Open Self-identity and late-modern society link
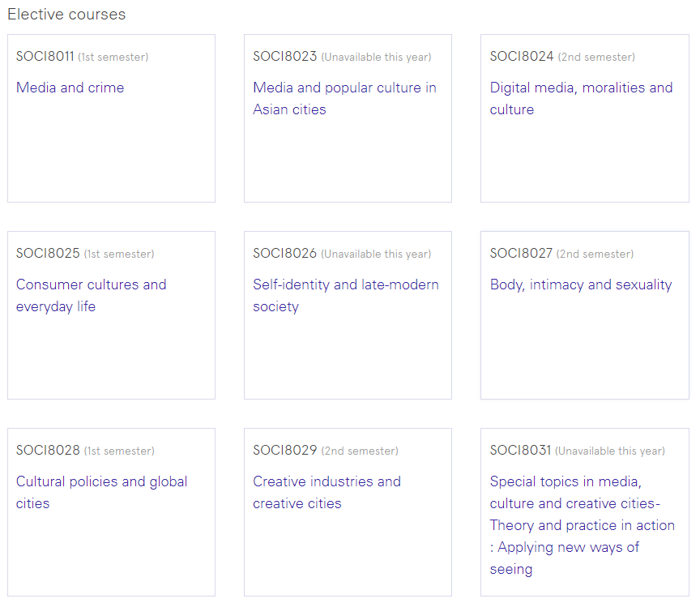Screen dimensions: 700x603 point(345,295)
